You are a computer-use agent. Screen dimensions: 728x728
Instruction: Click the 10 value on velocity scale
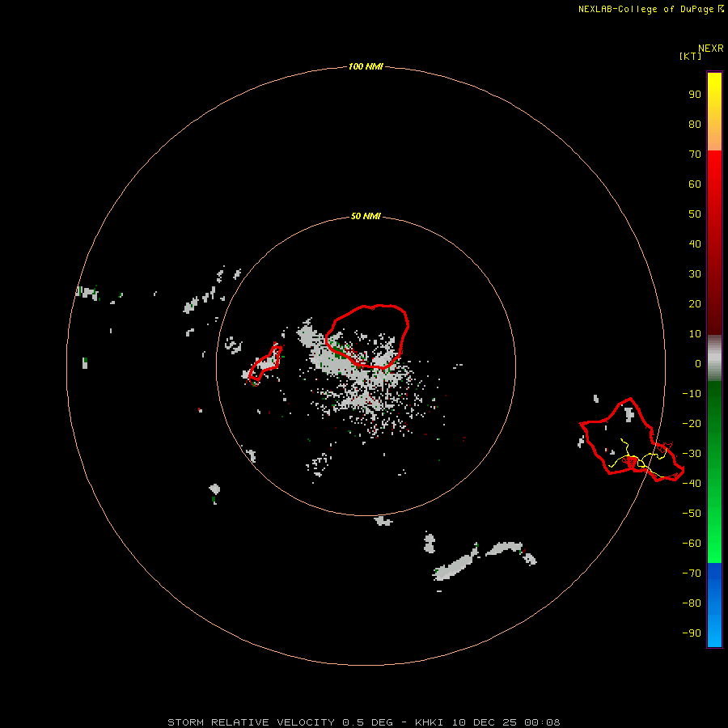(695, 334)
